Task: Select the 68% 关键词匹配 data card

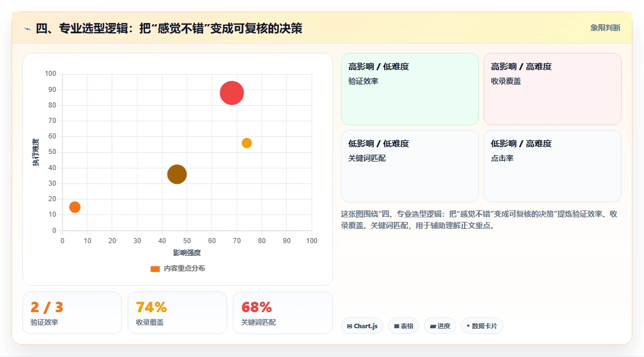Action: [x=282, y=313]
